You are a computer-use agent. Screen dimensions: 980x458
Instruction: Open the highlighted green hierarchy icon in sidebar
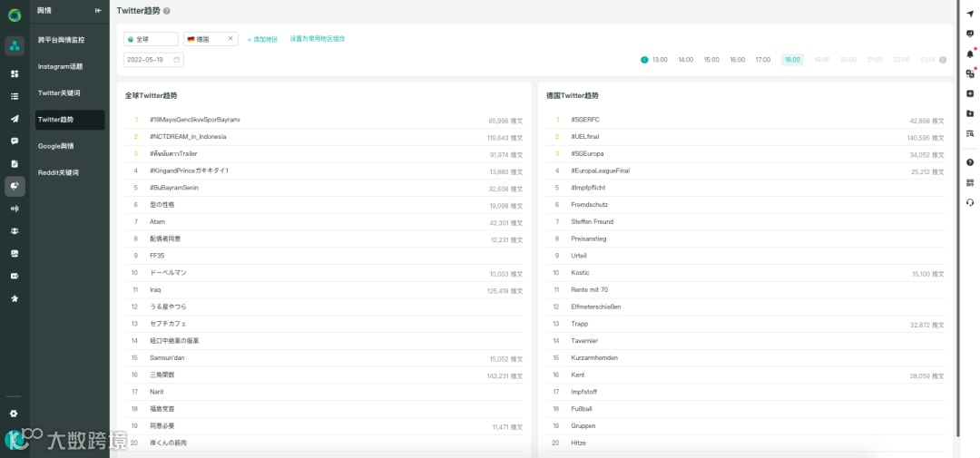(15, 45)
